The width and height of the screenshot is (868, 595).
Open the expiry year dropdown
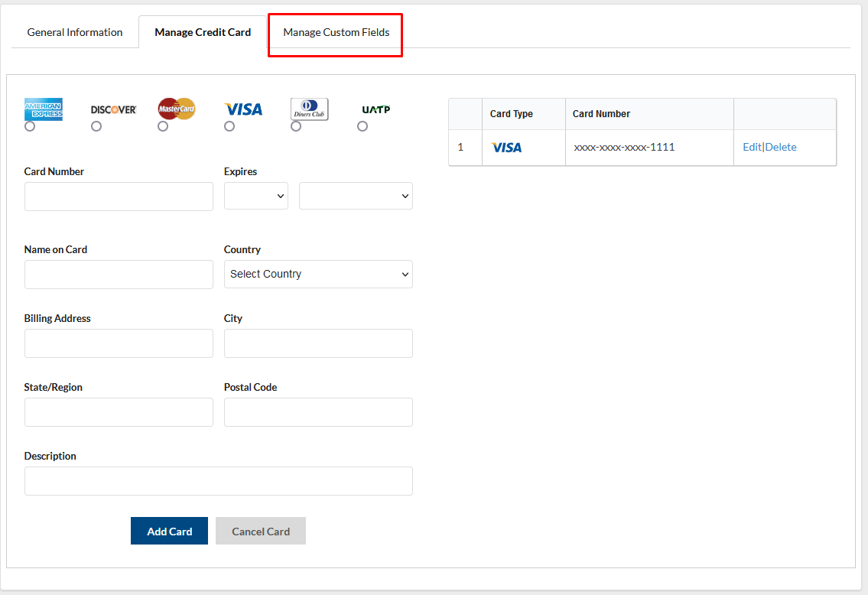[x=356, y=196]
